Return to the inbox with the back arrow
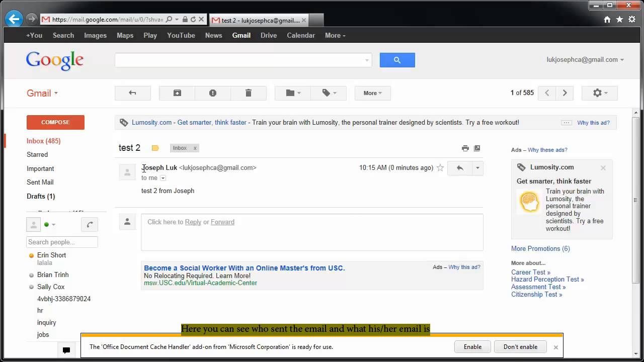 [x=132, y=93]
